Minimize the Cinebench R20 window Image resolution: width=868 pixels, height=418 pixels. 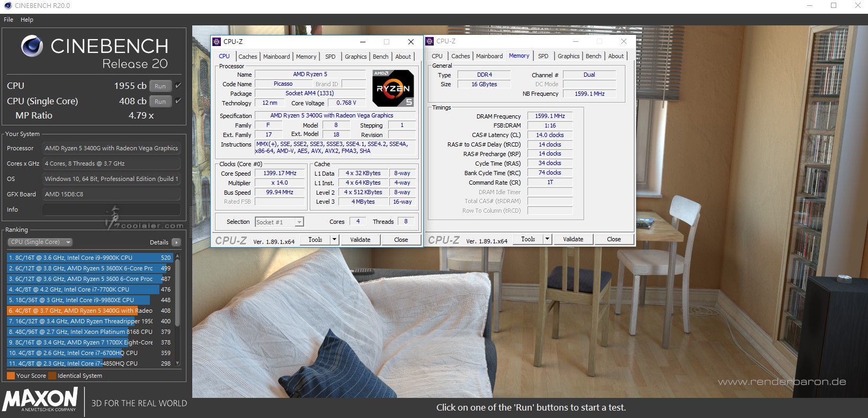810,6
